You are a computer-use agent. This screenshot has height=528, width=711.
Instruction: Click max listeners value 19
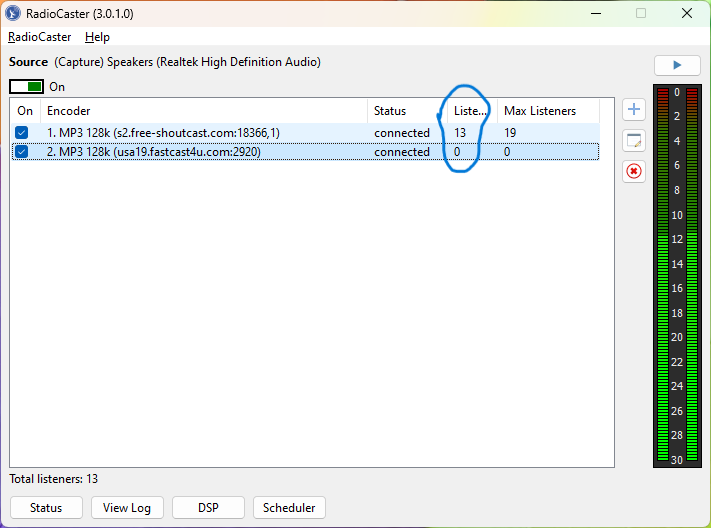coord(510,133)
